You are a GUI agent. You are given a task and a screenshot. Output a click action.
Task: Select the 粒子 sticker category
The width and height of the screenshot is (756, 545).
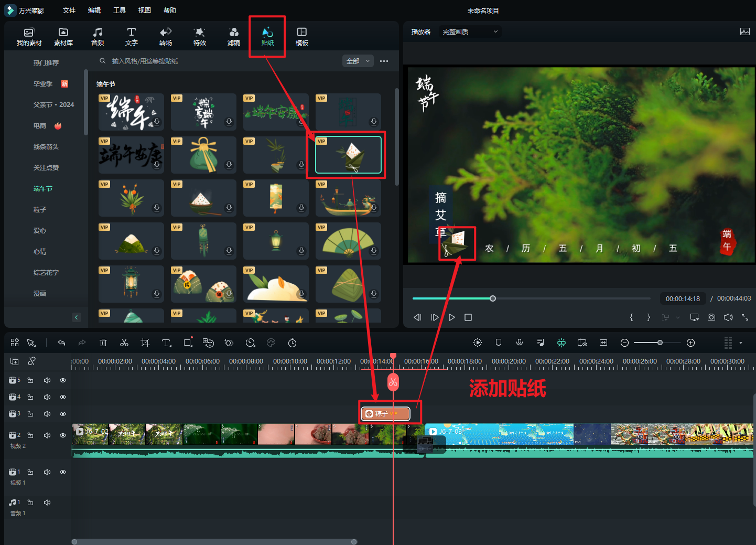[x=40, y=210]
